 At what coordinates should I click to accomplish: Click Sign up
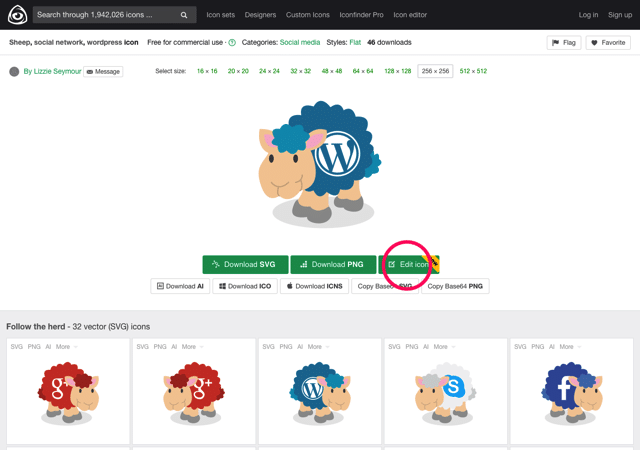click(620, 15)
